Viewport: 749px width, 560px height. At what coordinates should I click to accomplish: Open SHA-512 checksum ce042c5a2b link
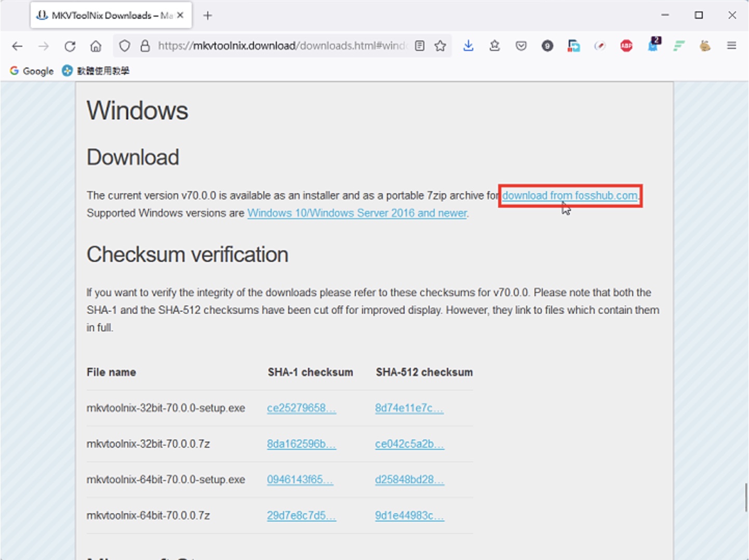[409, 444]
